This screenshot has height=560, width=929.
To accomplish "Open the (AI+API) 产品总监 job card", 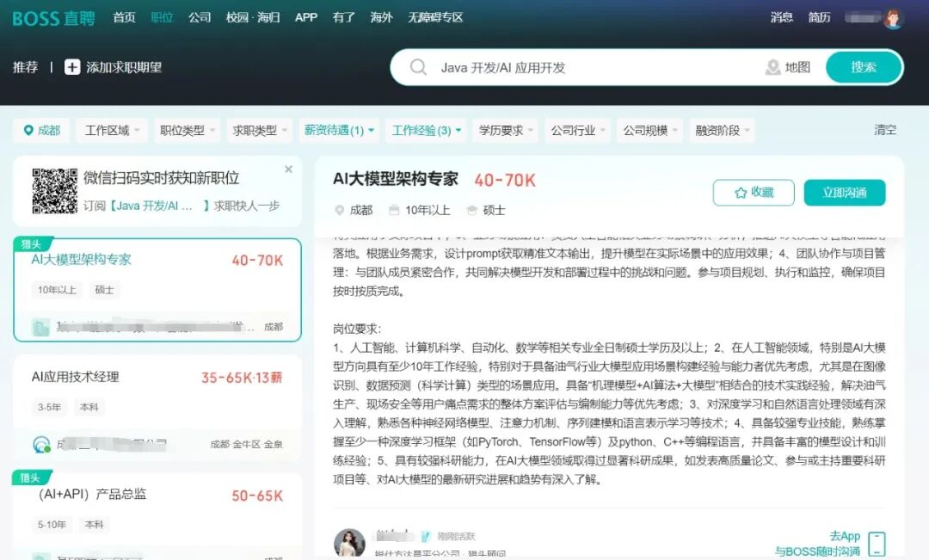I will [x=157, y=515].
